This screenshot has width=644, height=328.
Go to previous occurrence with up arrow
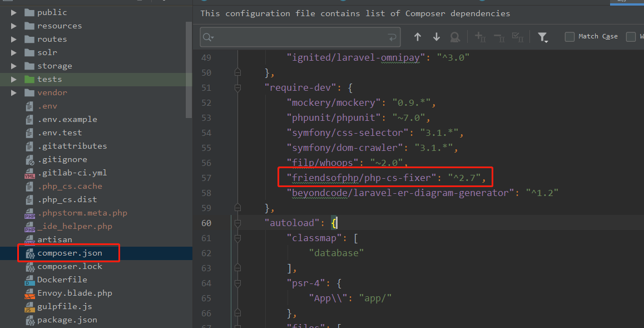(x=418, y=37)
